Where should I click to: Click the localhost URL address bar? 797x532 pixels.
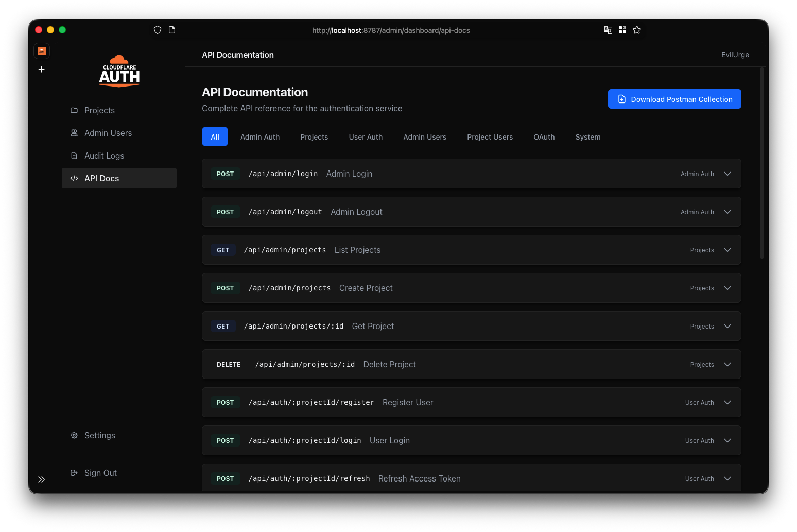point(391,30)
